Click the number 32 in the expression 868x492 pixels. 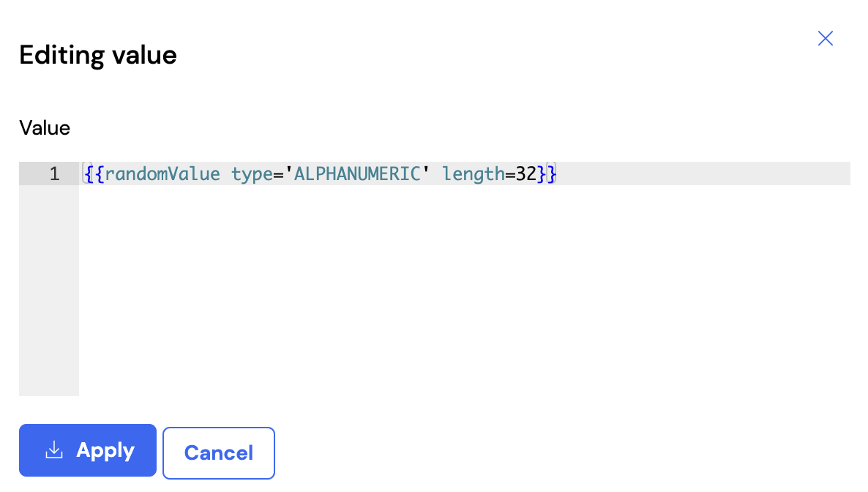pyautogui.click(x=526, y=174)
